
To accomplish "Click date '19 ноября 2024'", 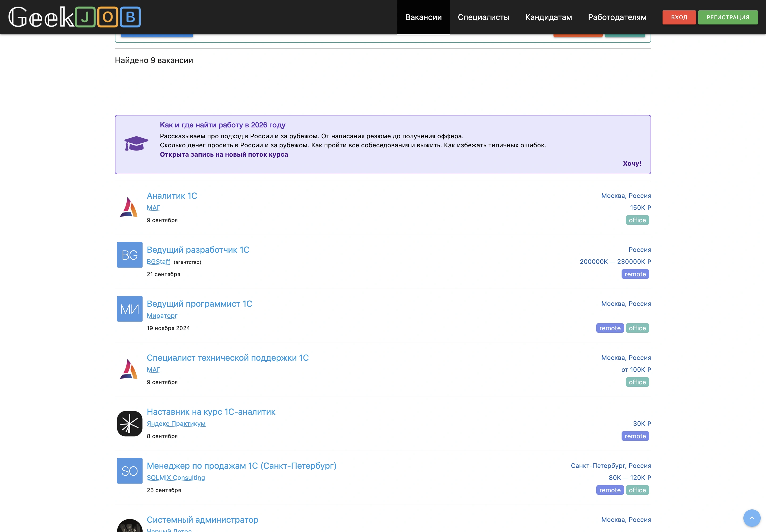I will (x=168, y=328).
